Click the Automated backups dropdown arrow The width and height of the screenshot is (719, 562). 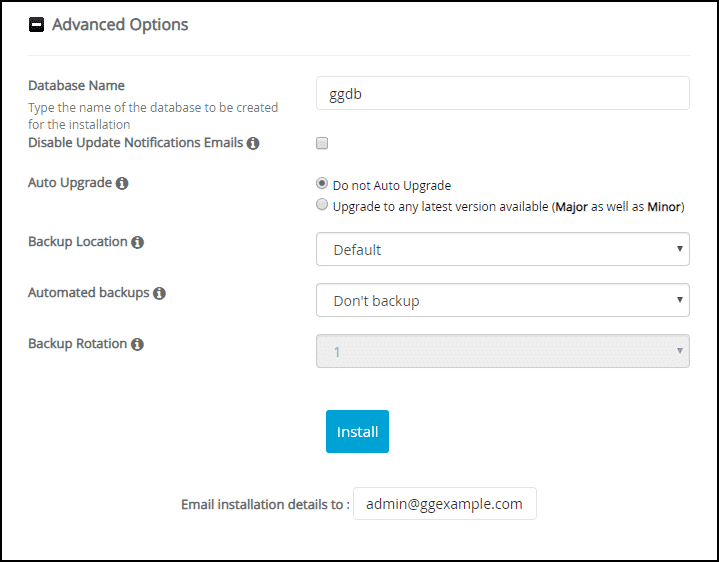pyautogui.click(x=680, y=299)
